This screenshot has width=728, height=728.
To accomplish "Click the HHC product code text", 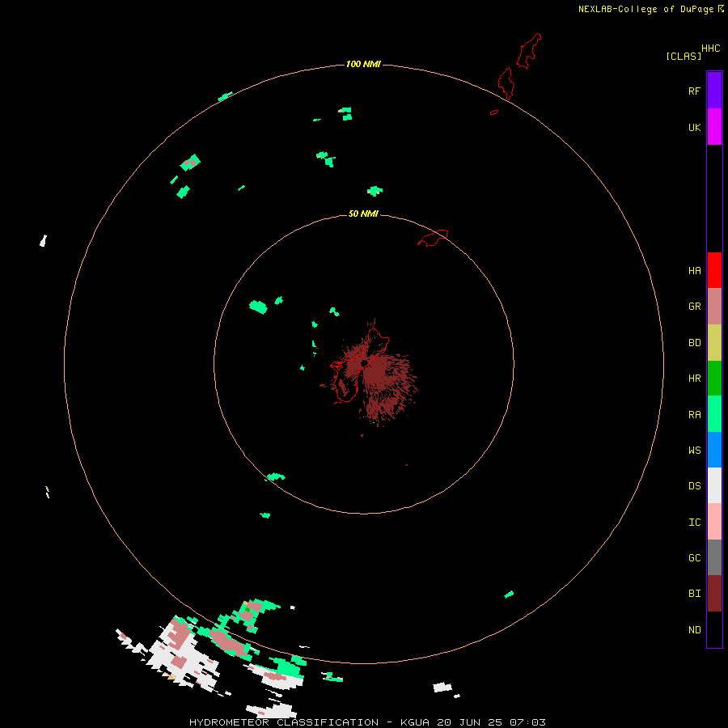I will point(710,49).
